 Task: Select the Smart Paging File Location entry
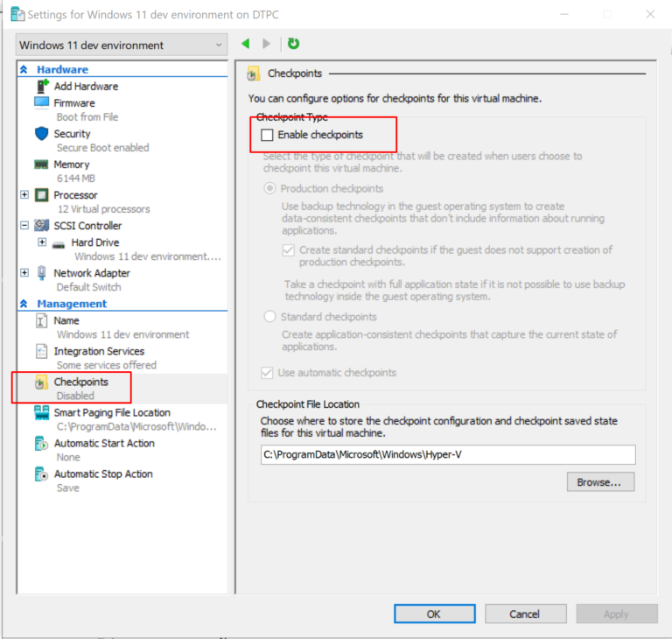[112, 412]
